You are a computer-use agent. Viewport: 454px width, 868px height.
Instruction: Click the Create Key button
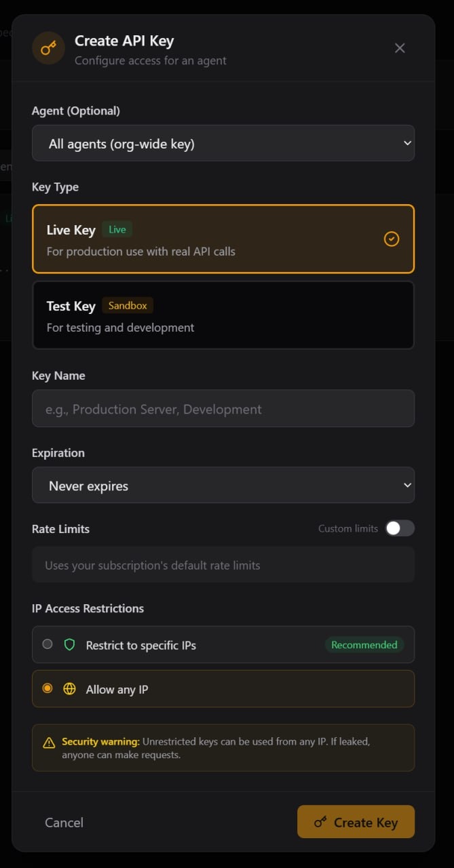tap(356, 822)
